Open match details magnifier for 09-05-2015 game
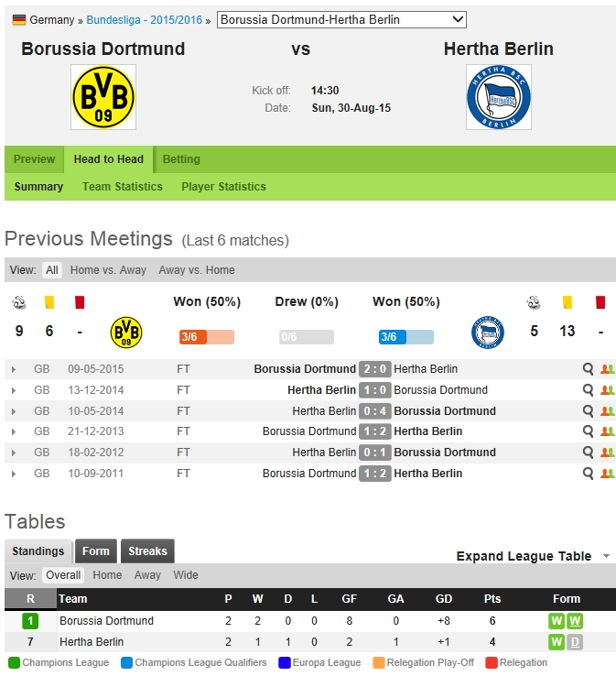Image resolution: width=616 pixels, height=676 pixels. click(x=589, y=369)
